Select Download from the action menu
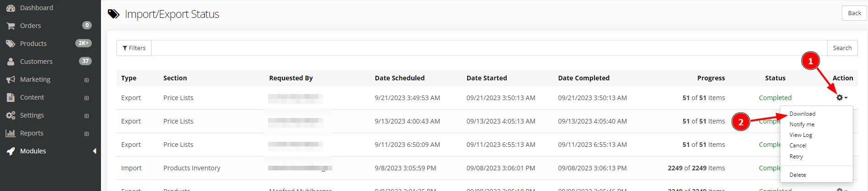868x191 pixels. point(802,114)
